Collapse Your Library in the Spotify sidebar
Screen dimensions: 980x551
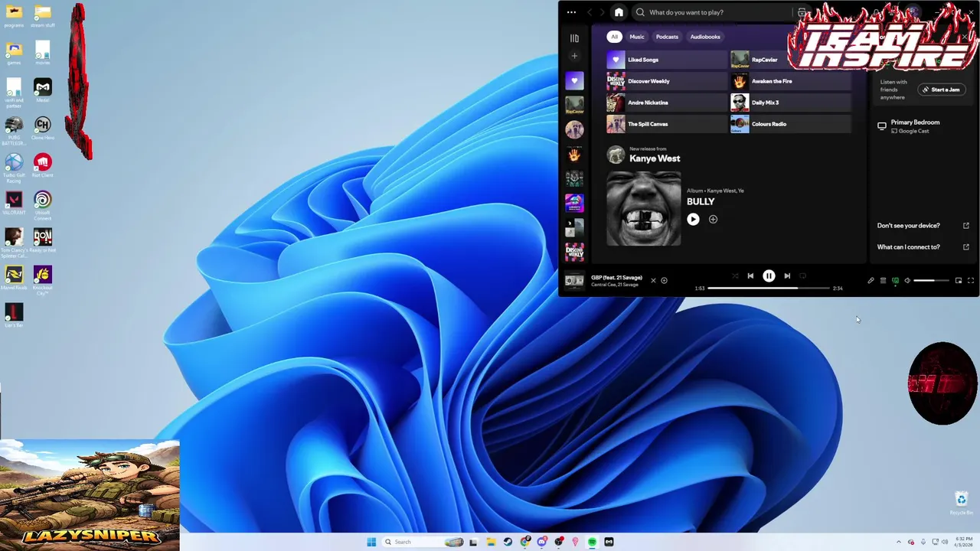tap(574, 38)
